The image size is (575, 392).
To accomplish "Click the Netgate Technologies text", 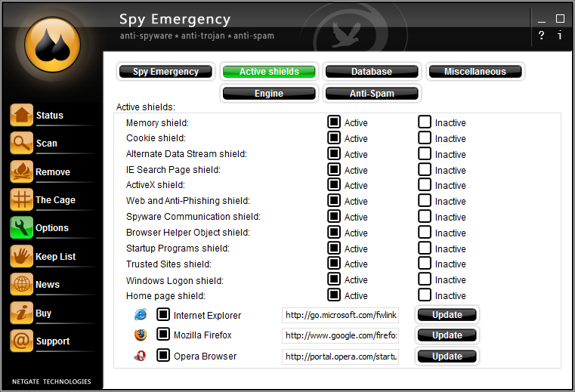I will tap(51, 381).
